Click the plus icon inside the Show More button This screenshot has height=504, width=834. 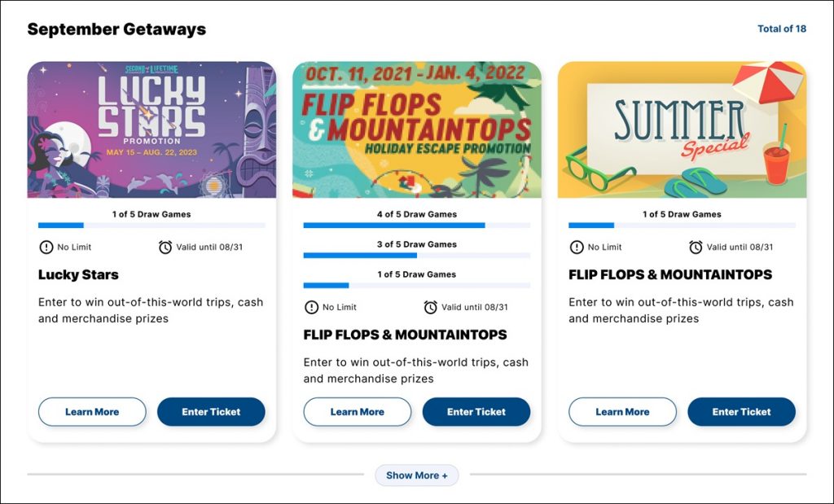coord(445,476)
